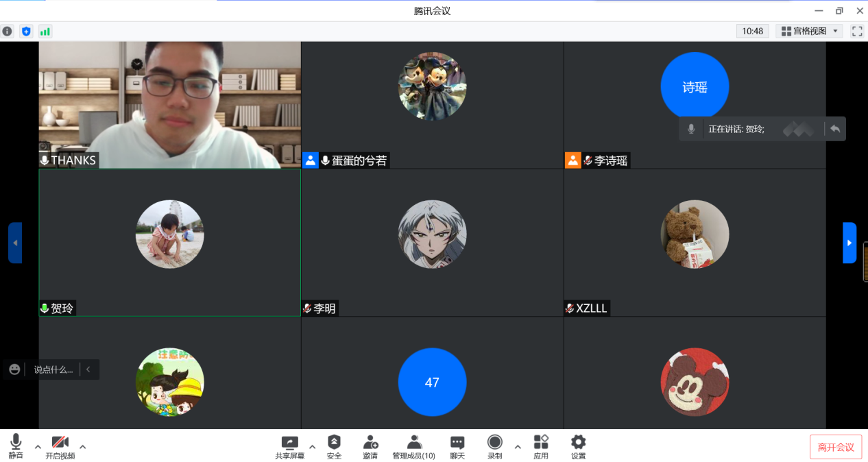The image size is (868, 462).
Task: Turn on camera with 开启视频
Action: click(60, 447)
